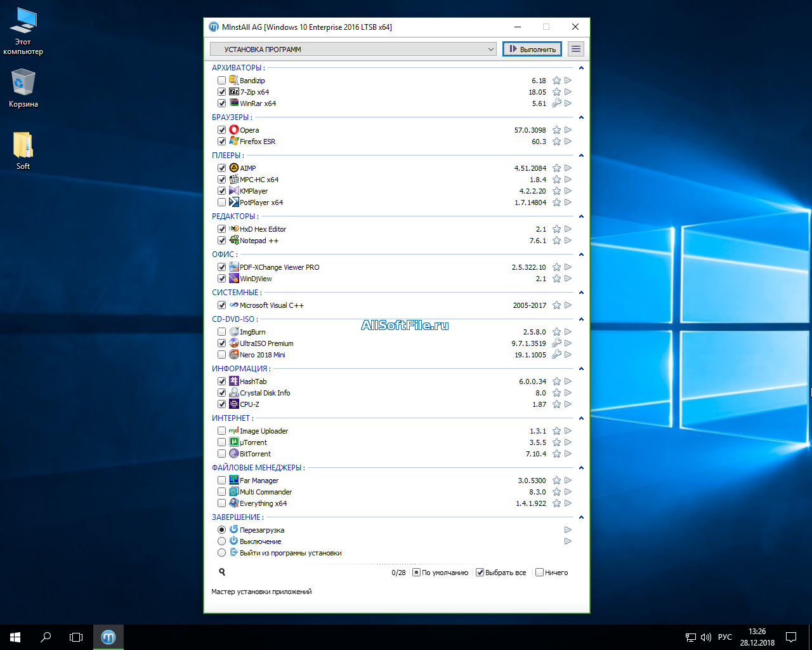
Task: Collapse the ПЛЕЕРЫ section arrow
Action: [580, 156]
